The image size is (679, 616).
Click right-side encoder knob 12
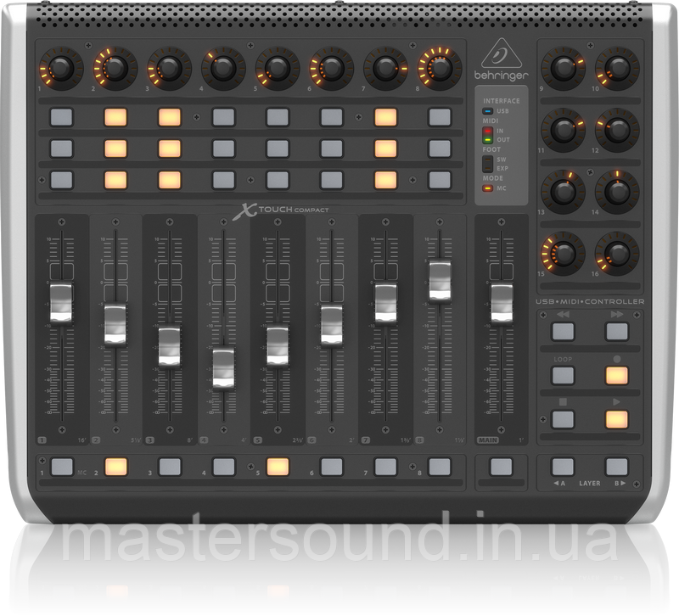617,130
